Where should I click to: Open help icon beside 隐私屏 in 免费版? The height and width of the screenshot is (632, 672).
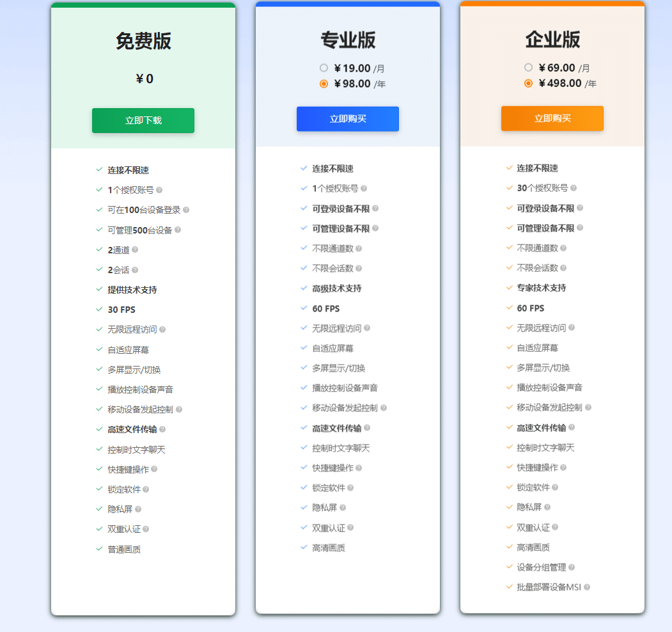[138, 509]
